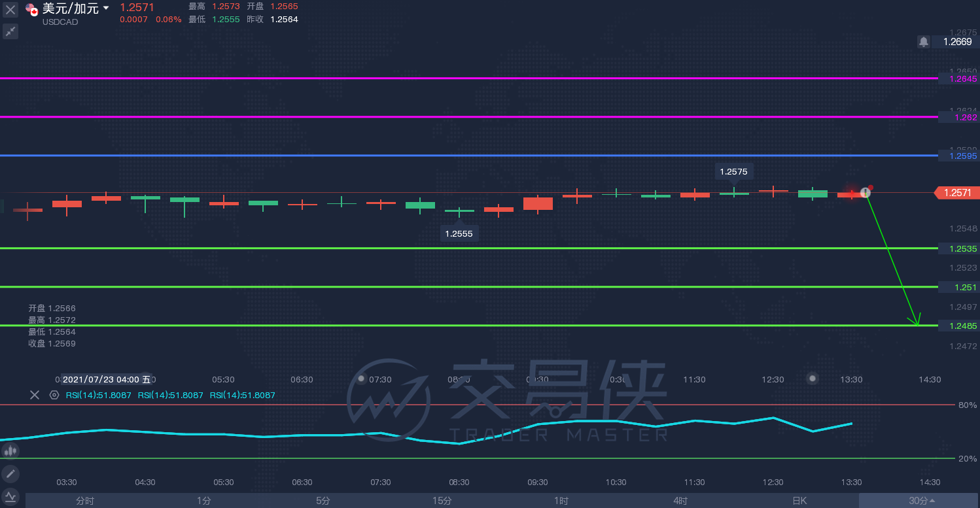Switch to the 日K daily chart
This screenshot has height=508, width=980.
point(799,501)
